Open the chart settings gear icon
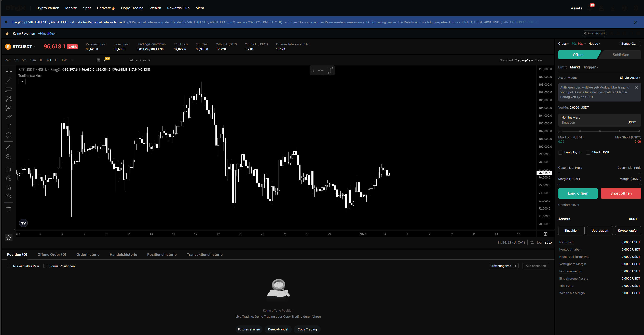The image size is (644, 335). pos(545,234)
